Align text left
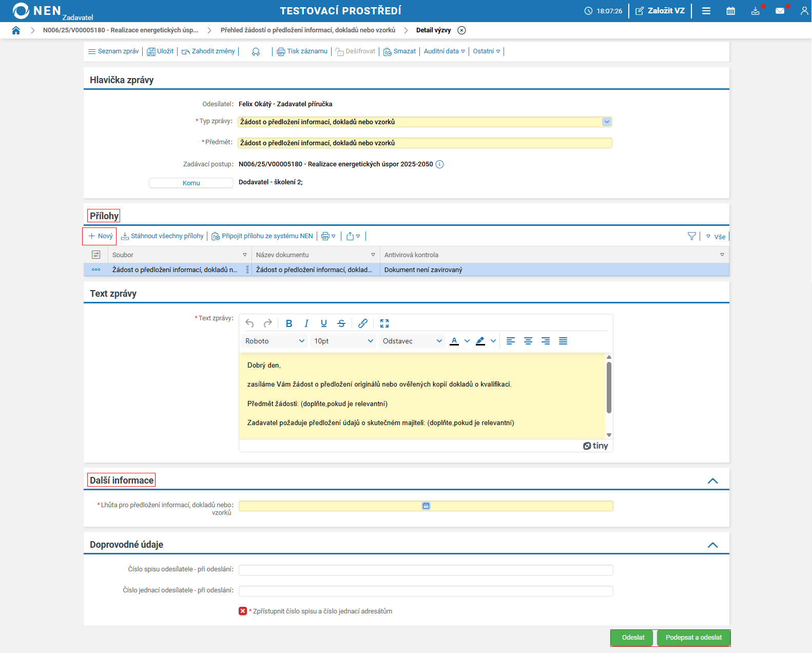This screenshot has width=812, height=653. [511, 341]
